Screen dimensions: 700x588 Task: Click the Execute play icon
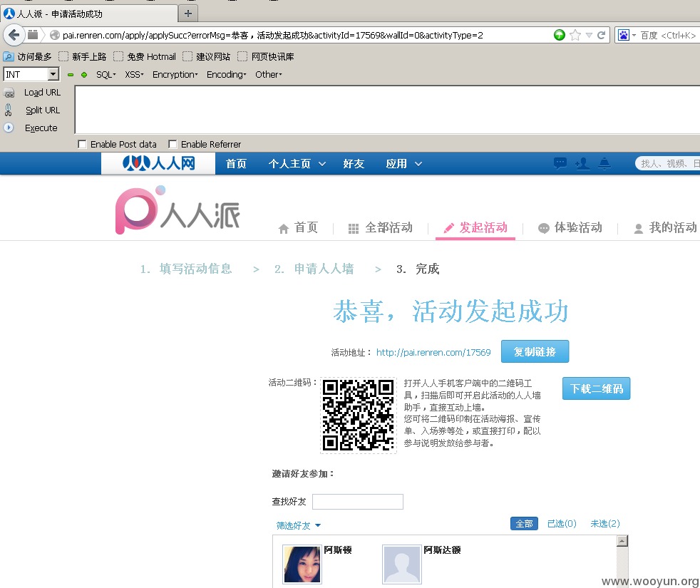point(9,128)
